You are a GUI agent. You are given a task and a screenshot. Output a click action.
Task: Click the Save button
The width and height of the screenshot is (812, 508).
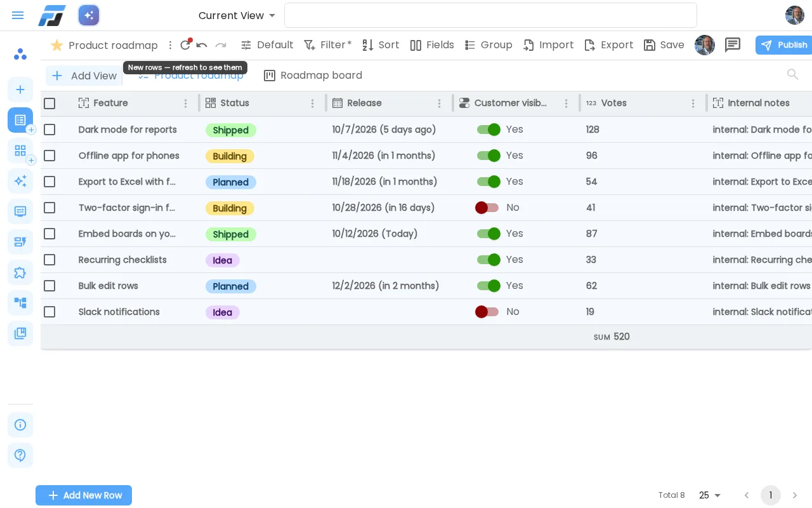664,45
